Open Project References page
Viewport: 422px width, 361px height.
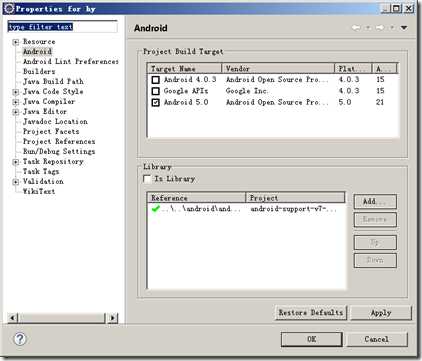(x=59, y=142)
